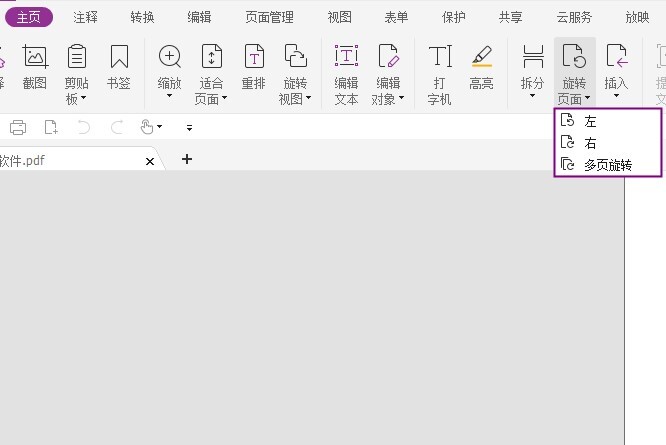
Task: Open the 保护 protect tab
Action: [453, 17]
